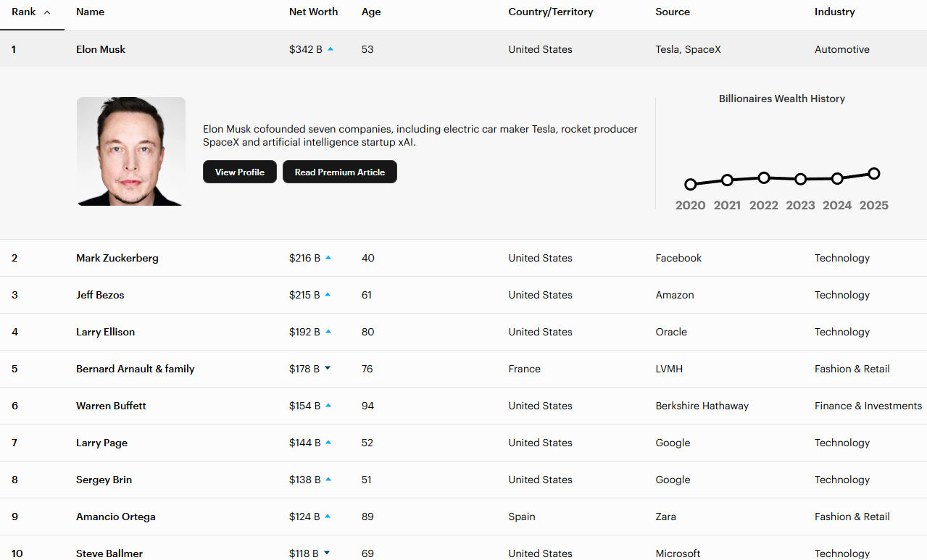Click Steve Ballmer's name
This screenshot has height=560, width=927.
[109, 553]
